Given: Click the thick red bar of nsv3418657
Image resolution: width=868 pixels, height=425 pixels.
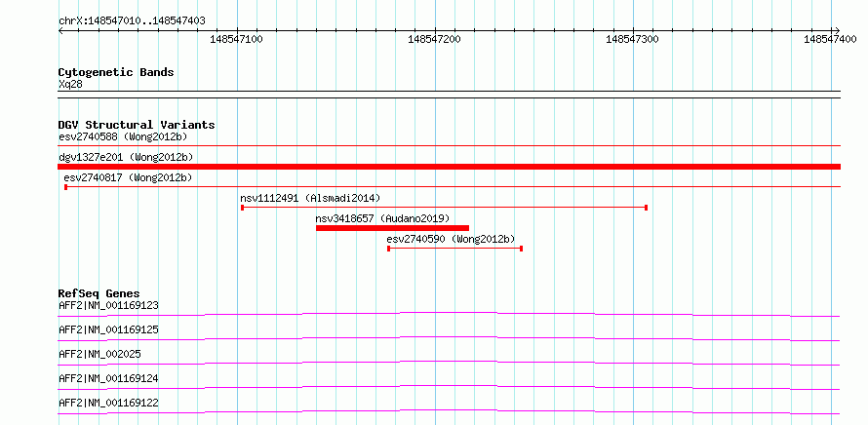Looking at the screenshot, I should 392,228.
